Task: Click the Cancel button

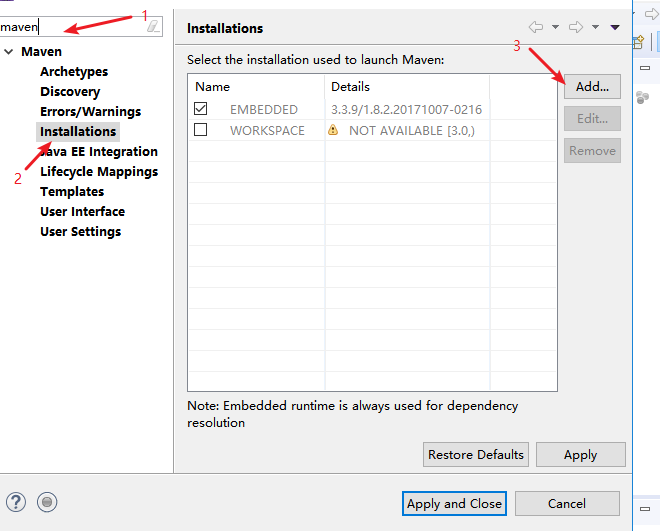Action: click(x=567, y=504)
